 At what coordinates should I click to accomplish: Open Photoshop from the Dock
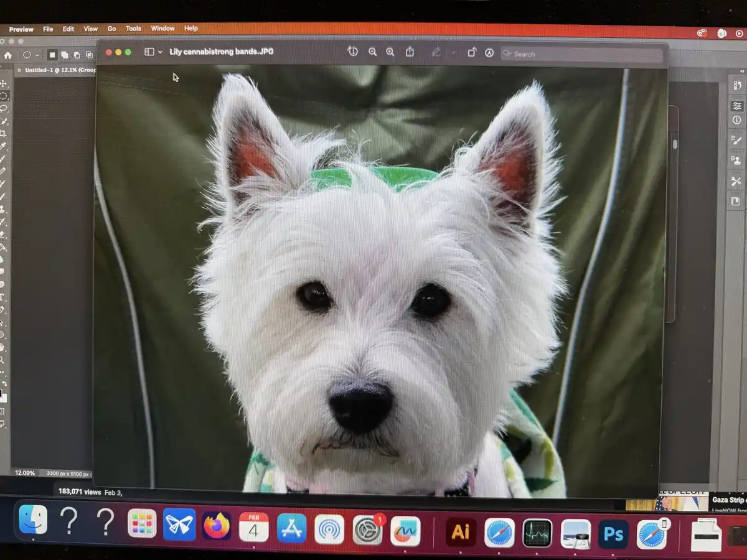click(613, 534)
